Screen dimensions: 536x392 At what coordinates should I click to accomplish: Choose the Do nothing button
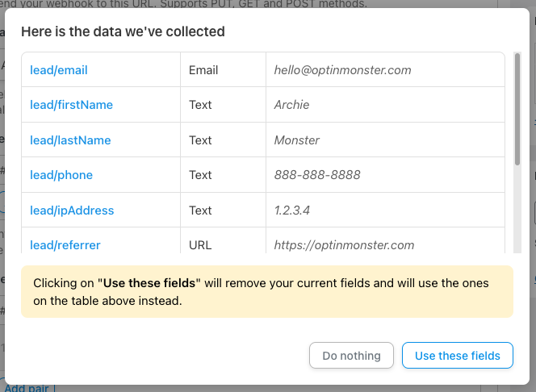[x=351, y=356]
